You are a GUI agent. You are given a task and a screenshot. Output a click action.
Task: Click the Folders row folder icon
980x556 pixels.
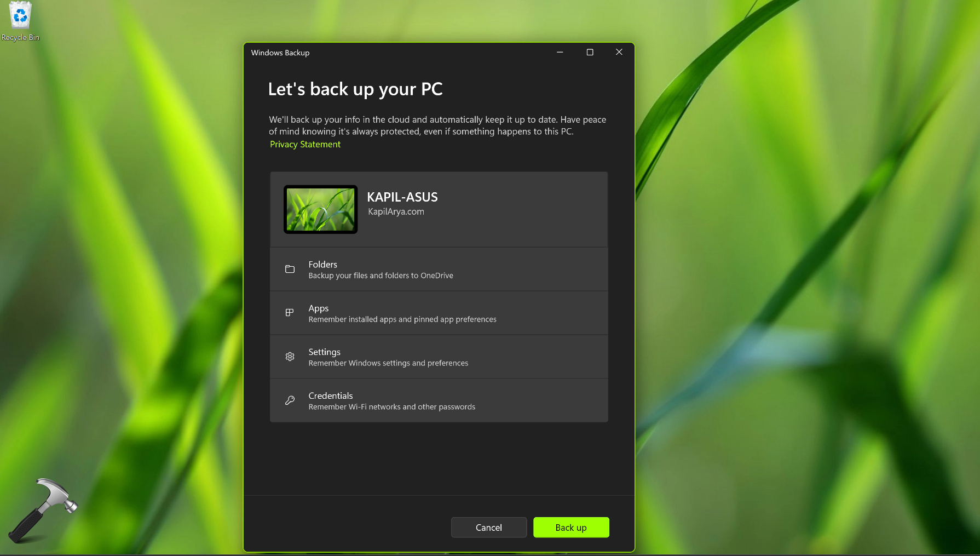point(290,269)
